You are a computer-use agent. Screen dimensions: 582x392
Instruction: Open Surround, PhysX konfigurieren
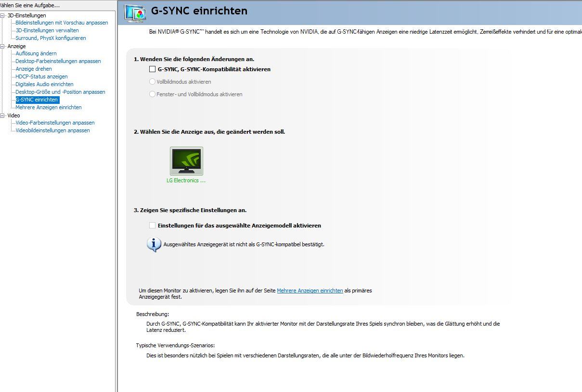51,38
